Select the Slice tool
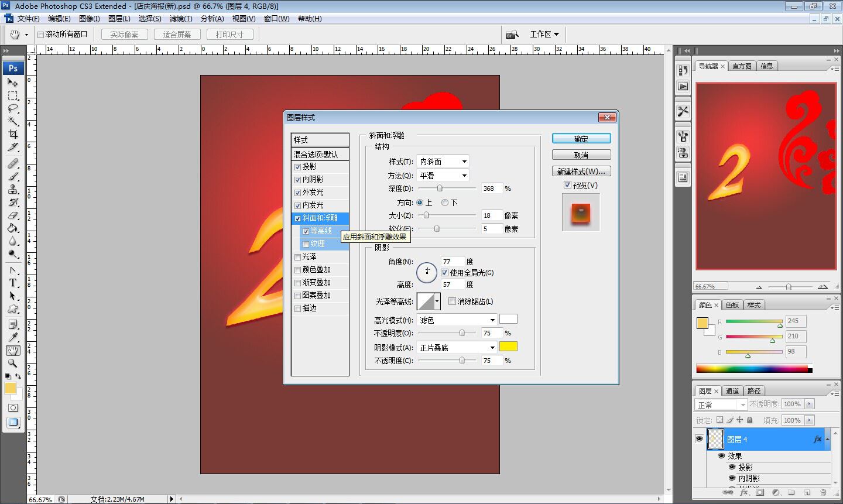This screenshot has height=504, width=843. [x=13, y=147]
